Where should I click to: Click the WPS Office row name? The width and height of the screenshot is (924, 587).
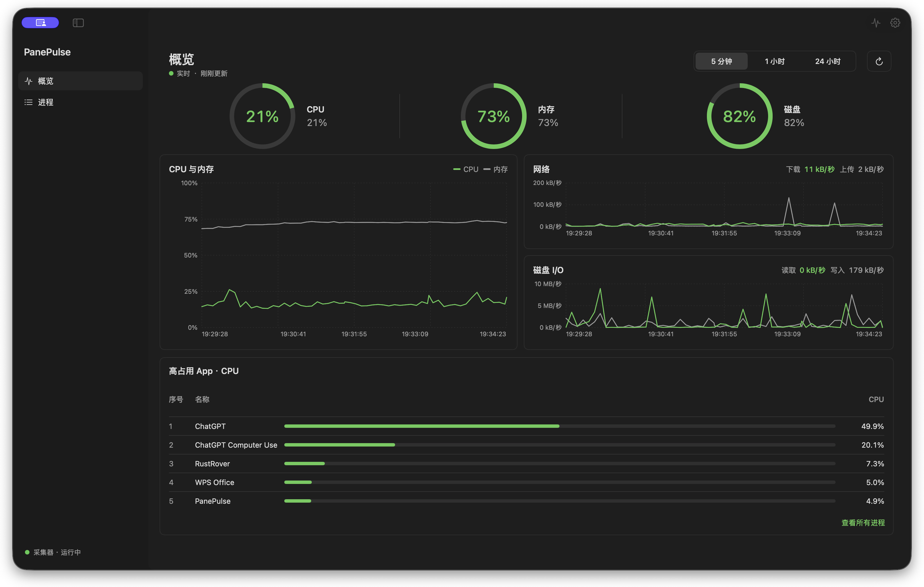coord(214,482)
